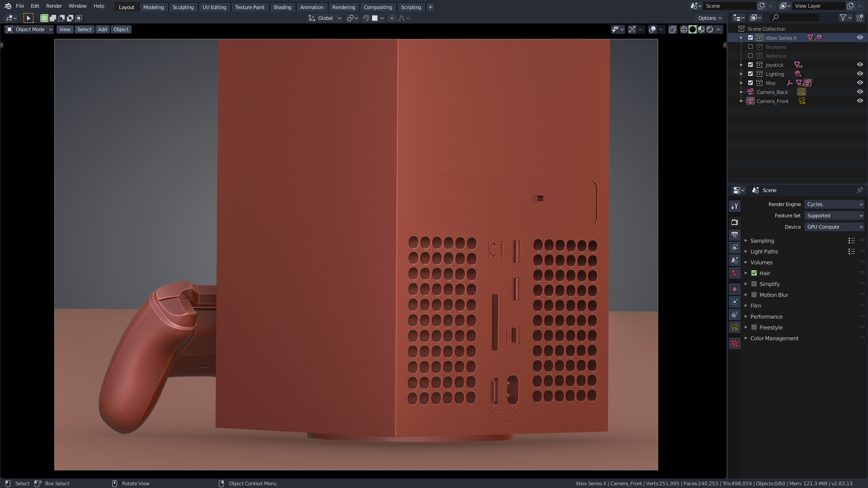This screenshot has width=868, height=488.
Task: Switch to the Shading workspace tab
Action: pyautogui.click(x=282, y=7)
